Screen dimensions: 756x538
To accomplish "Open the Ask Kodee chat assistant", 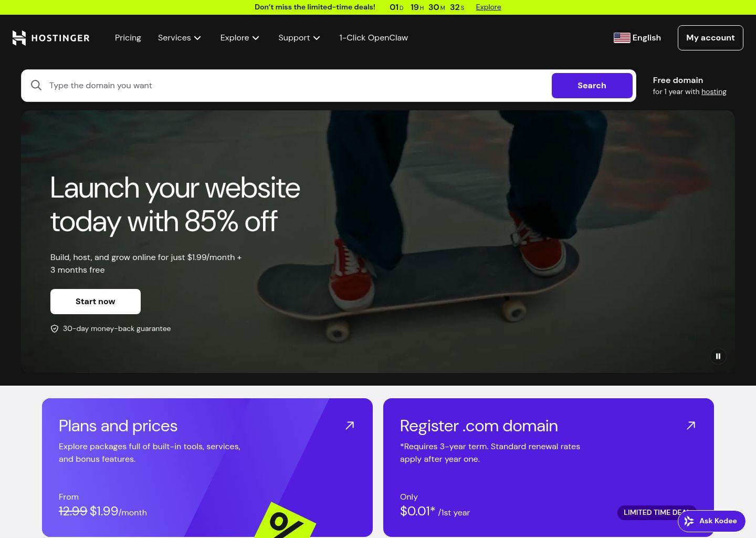I will click(711, 521).
